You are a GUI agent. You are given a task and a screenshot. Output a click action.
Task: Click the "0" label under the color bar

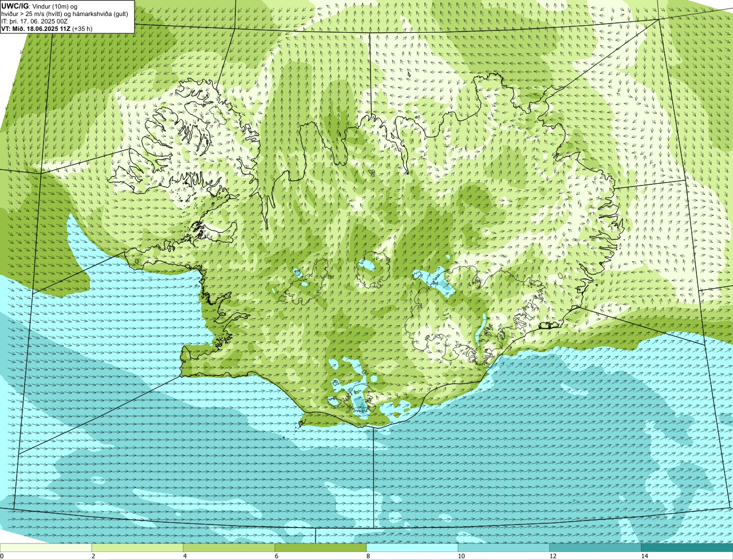(x=2, y=556)
